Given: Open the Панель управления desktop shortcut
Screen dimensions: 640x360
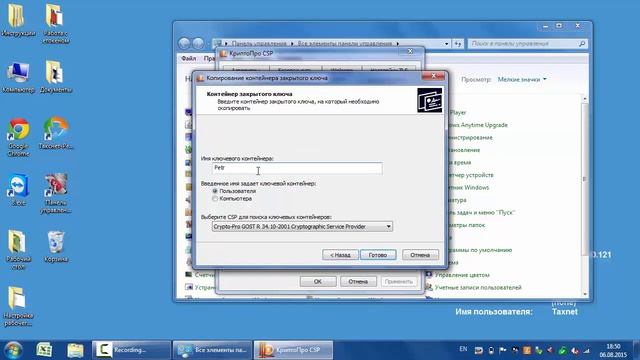Looking at the screenshot, I should click(x=56, y=193).
